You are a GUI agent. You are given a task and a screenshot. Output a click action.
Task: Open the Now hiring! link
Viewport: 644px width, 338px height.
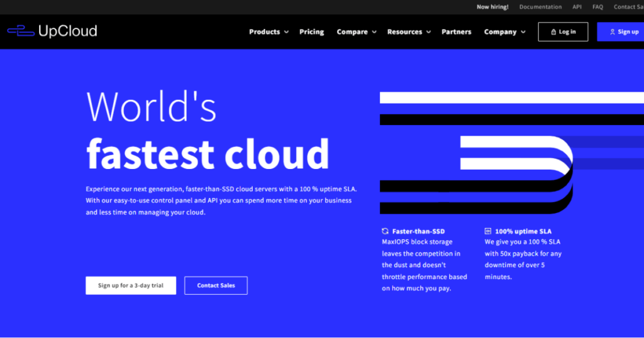(492, 7)
